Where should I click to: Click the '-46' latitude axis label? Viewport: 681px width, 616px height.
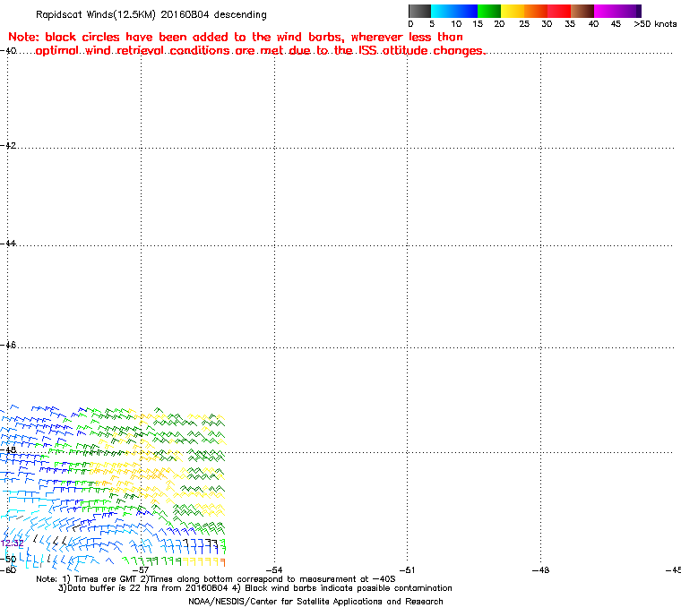[8, 345]
